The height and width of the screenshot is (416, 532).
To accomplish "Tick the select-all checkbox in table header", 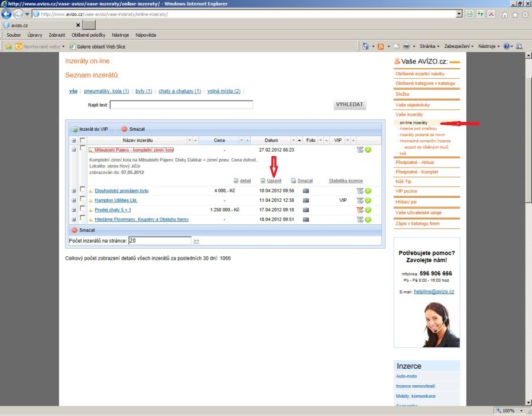I will [x=82, y=140].
